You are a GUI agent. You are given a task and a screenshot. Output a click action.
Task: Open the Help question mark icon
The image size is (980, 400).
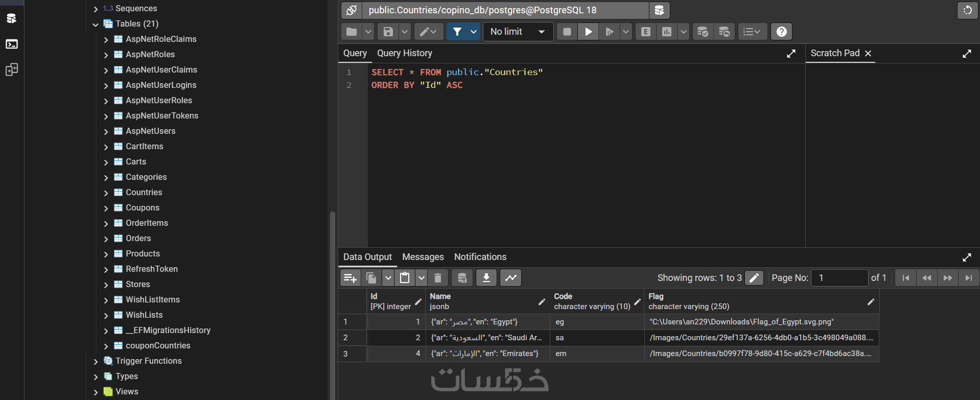pos(781,32)
